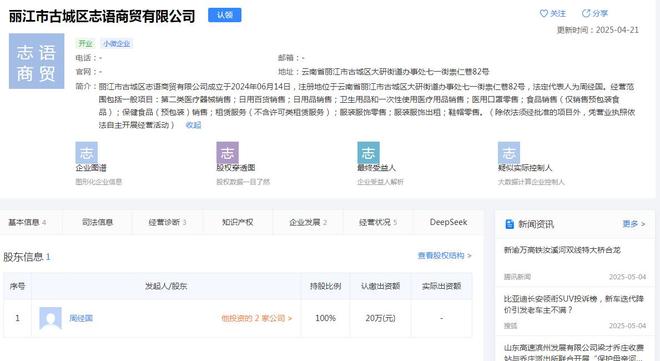
Task: Click the 认领 claim button
Action: tap(224, 15)
